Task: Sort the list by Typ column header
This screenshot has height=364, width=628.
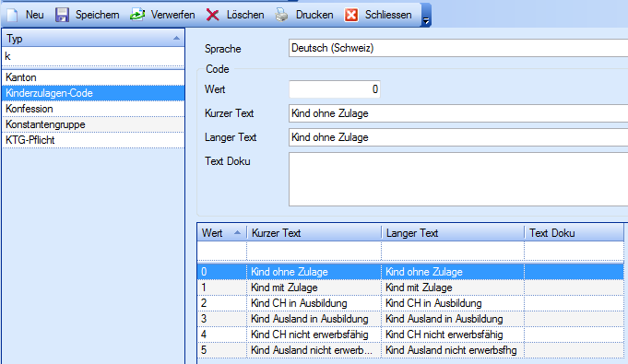Action: 93,39
